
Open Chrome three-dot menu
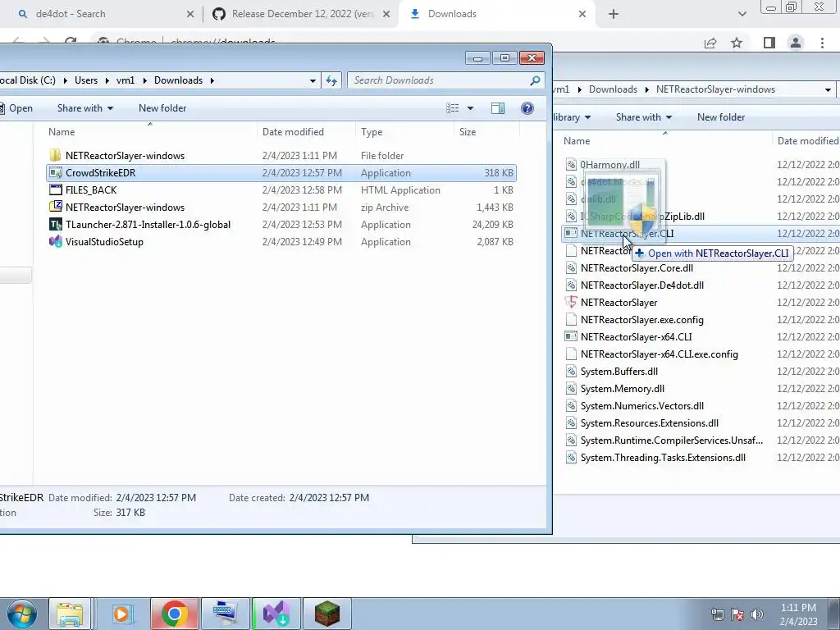[822, 43]
